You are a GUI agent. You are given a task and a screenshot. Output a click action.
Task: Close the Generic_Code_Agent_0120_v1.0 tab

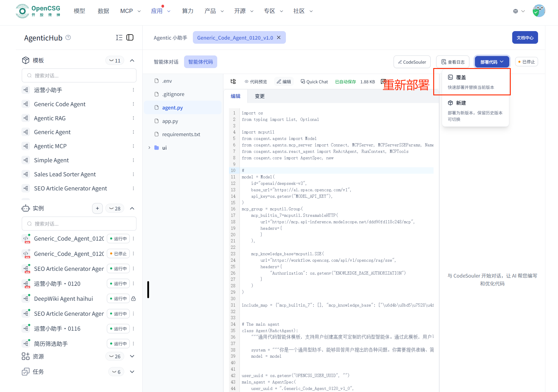pyautogui.click(x=279, y=38)
